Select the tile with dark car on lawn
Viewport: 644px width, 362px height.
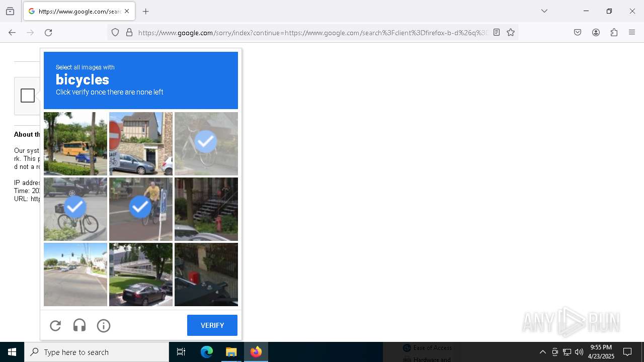click(141, 275)
